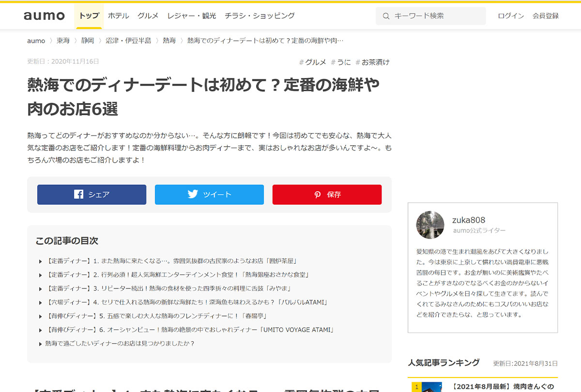This screenshot has height=392, width=581.
Task: Click the 会員登録 link
Action: [x=546, y=16]
